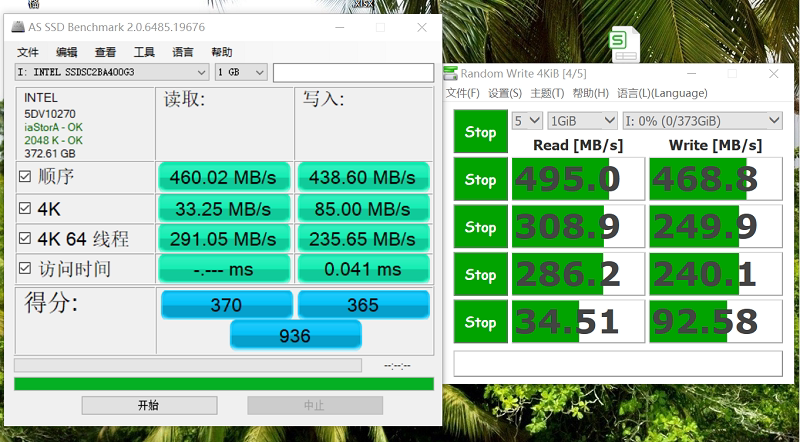
Task: Click the 开始 start button
Action: click(x=149, y=406)
